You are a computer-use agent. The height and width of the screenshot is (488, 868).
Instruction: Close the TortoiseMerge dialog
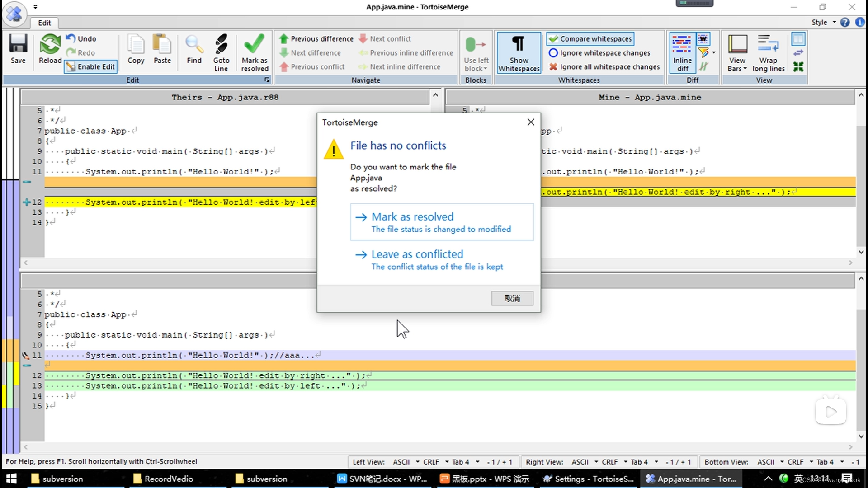531,122
